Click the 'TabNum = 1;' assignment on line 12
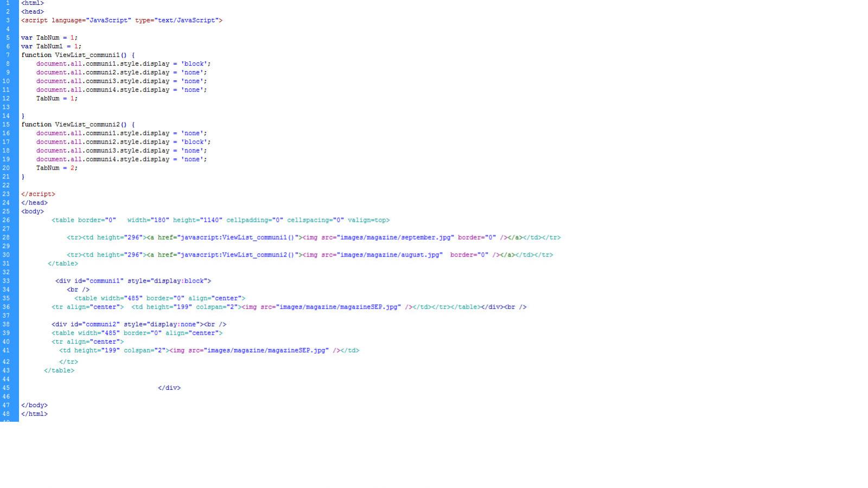The image size is (868, 488). click(57, 99)
